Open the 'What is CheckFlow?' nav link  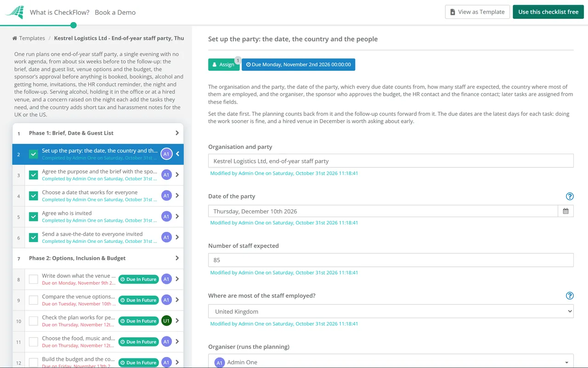pos(60,12)
